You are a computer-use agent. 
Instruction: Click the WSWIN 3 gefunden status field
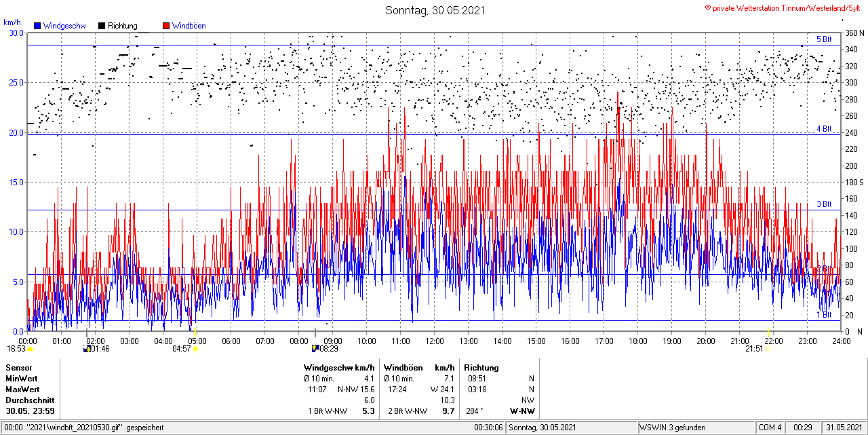(x=696, y=428)
